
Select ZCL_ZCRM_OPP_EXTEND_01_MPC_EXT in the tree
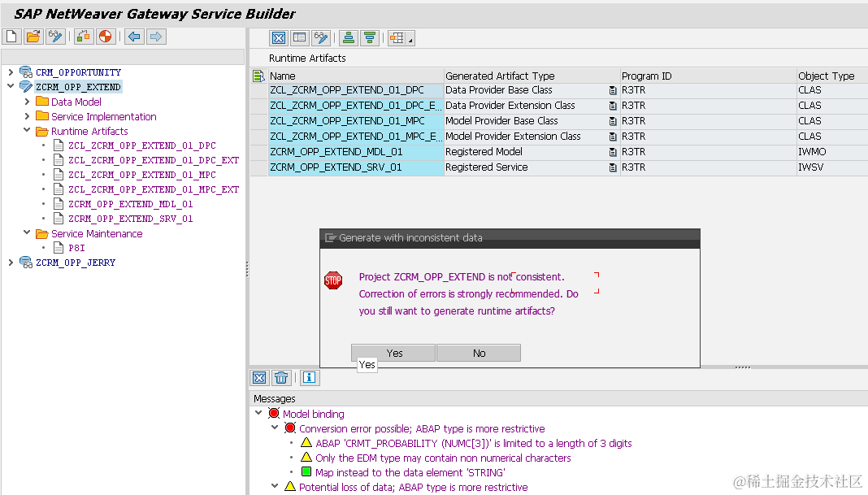coord(154,189)
